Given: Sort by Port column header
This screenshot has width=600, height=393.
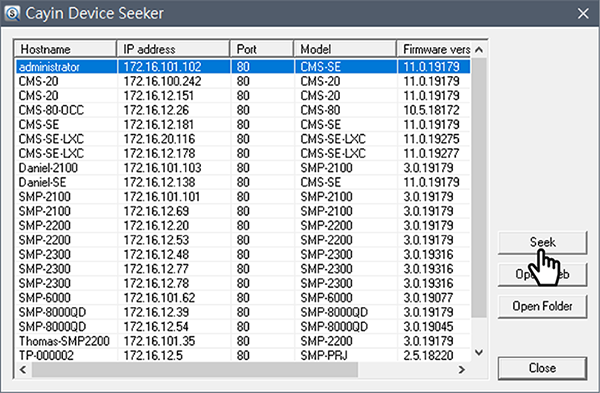Looking at the screenshot, I should tap(262, 49).
